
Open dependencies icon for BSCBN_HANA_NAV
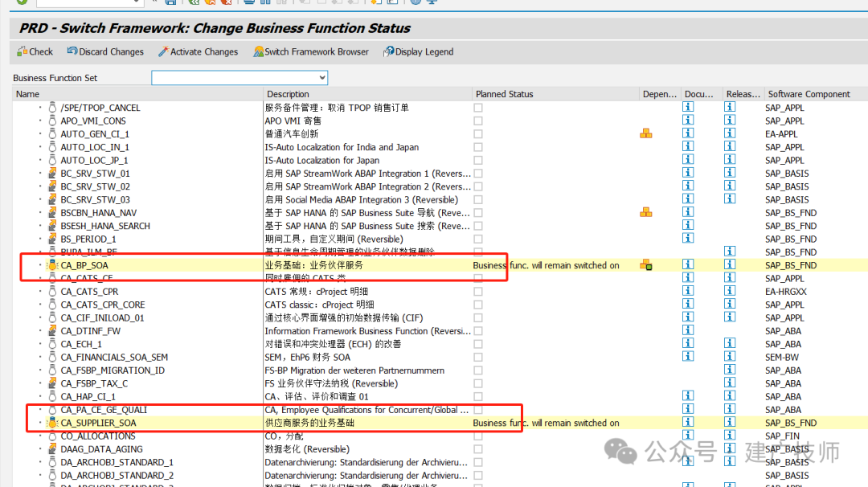[x=645, y=212]
